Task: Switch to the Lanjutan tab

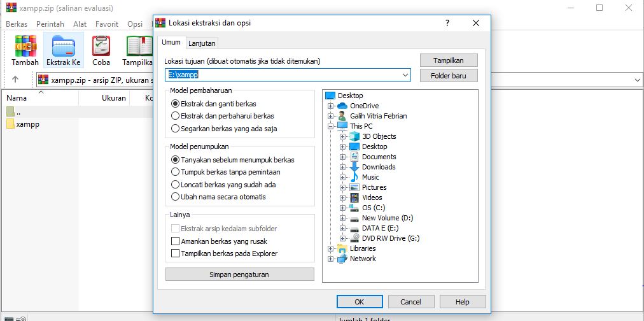Action: click(x=202, y=43)
